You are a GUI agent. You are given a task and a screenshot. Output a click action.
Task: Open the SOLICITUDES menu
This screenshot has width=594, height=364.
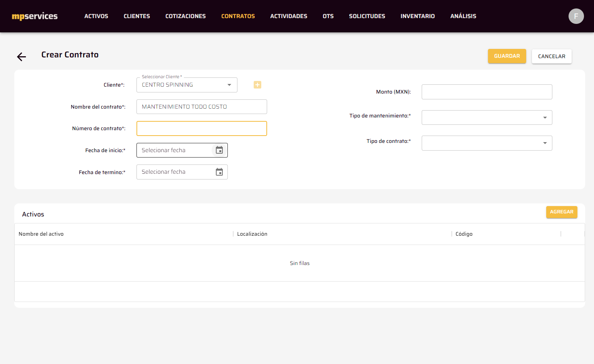click(367, 16)
